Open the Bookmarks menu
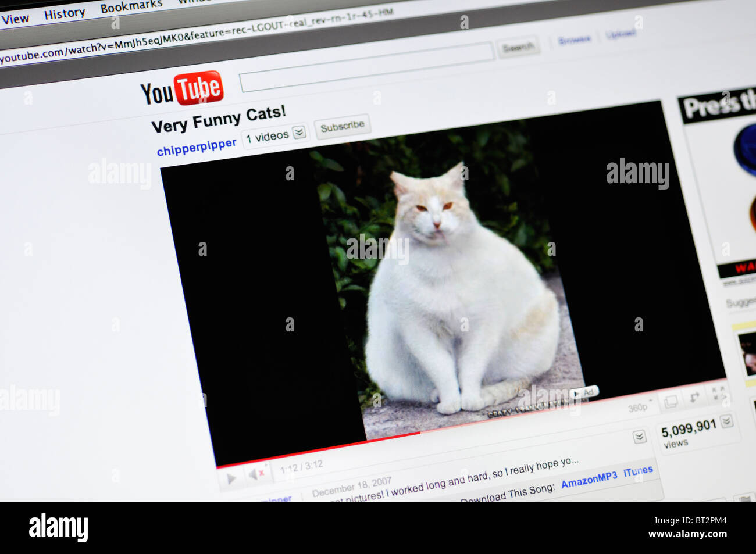The height and width of the screenshot is (554, 756). (x=131, y=6)
